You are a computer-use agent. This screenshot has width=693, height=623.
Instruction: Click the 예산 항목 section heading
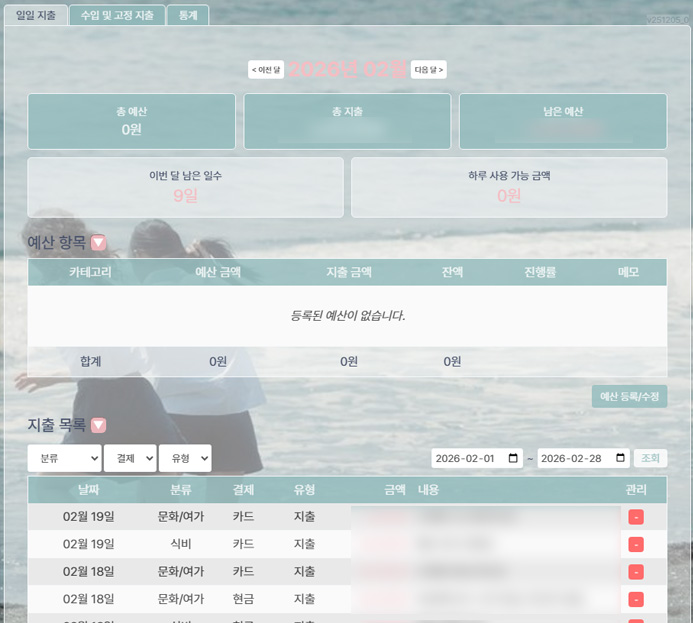point(57,242)
